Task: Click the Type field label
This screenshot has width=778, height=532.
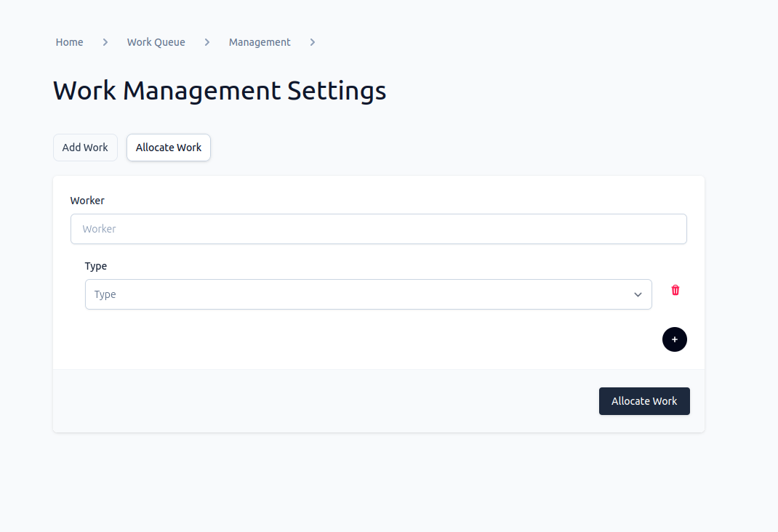Action: click(96, 266)
